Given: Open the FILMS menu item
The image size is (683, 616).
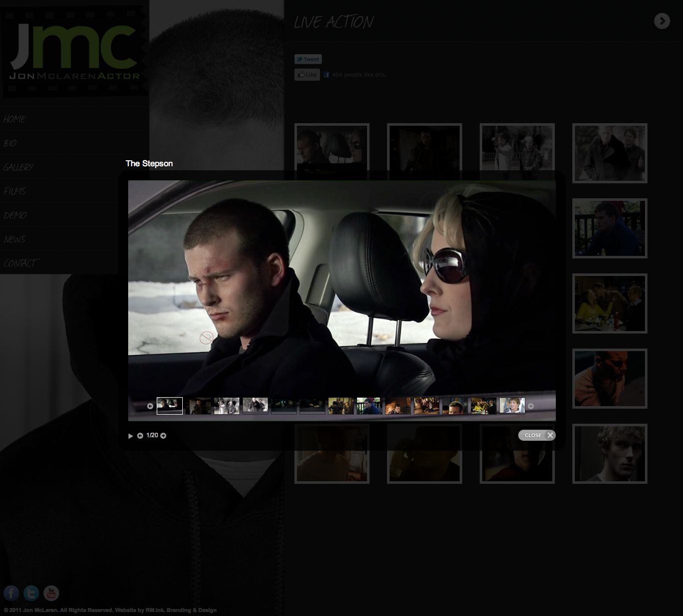Looking at the screenshot, I should coord(15,191).
